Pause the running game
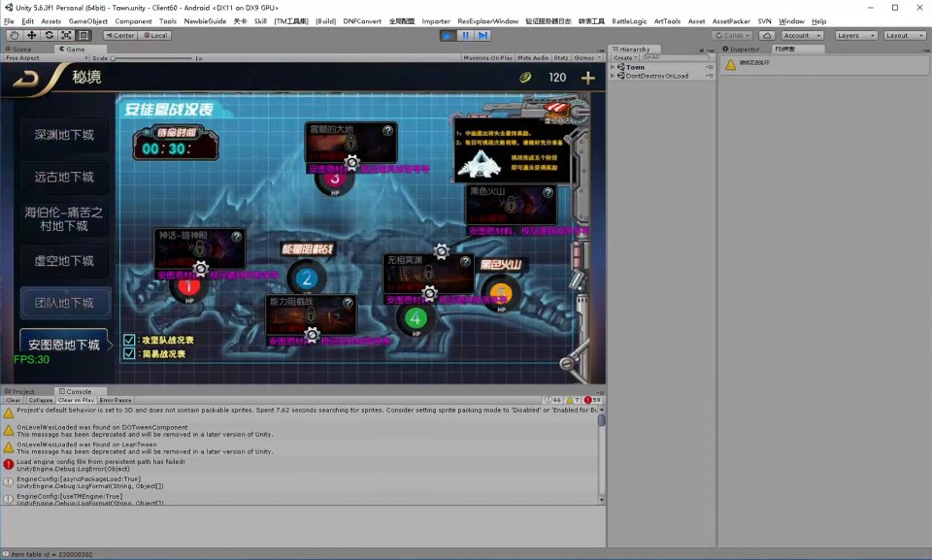The image size is (932, 560). [465, 35]
